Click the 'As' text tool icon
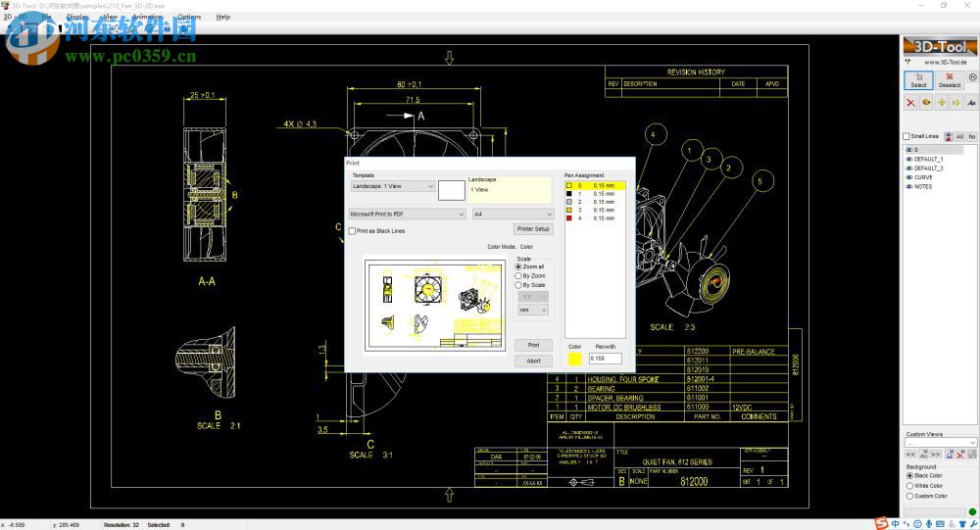Image resolution: width=980 pixels, height=530 pixels. [971, 103]
